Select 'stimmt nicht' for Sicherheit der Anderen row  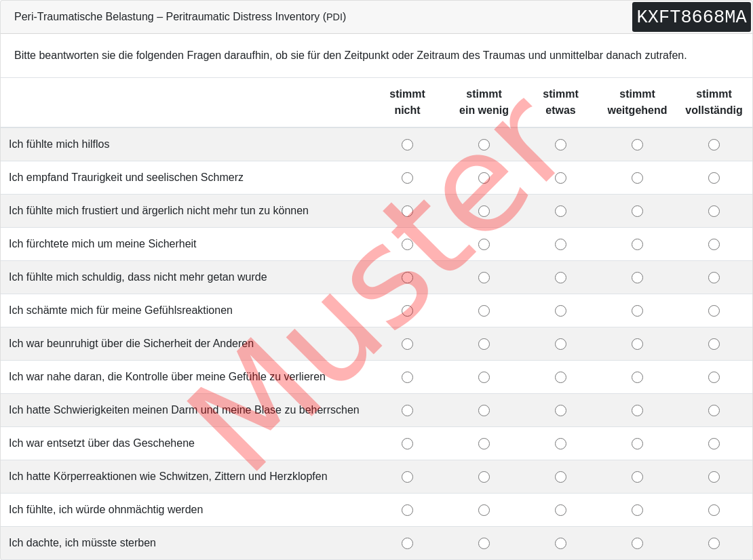pyautogui.click(x=407, y=344)
